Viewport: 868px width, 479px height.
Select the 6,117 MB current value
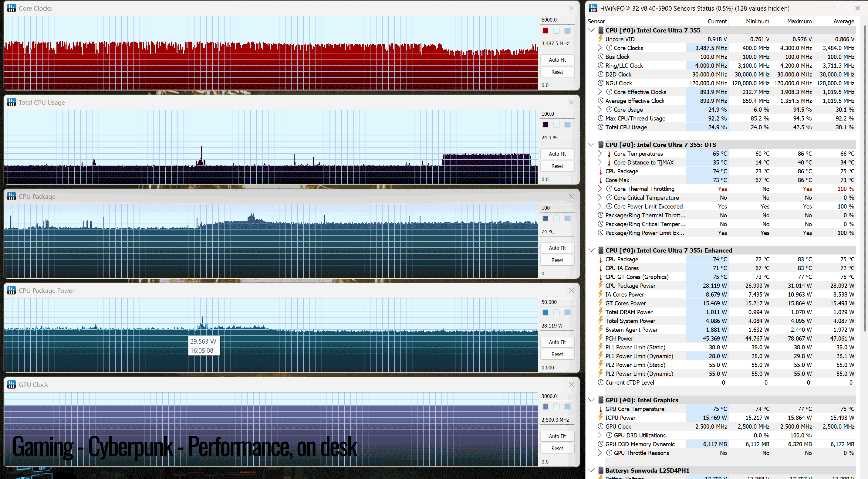pos(715,444)
